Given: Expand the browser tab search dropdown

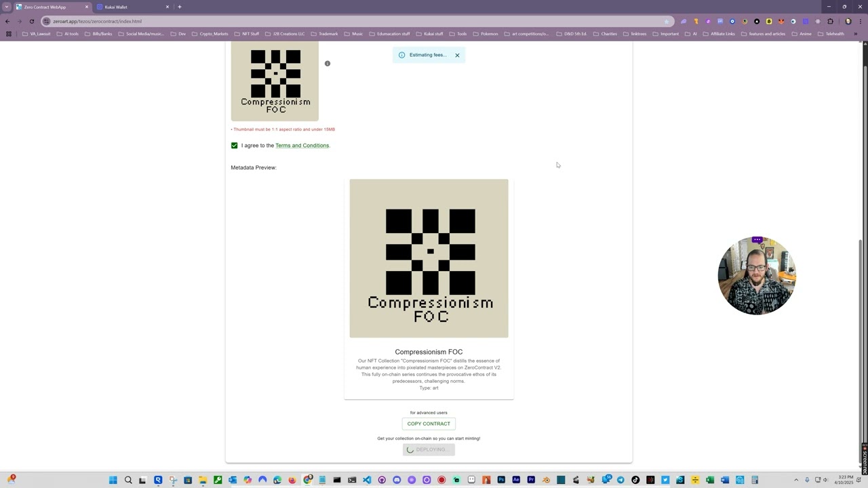Looking at the screenshot, I should 6,7.
